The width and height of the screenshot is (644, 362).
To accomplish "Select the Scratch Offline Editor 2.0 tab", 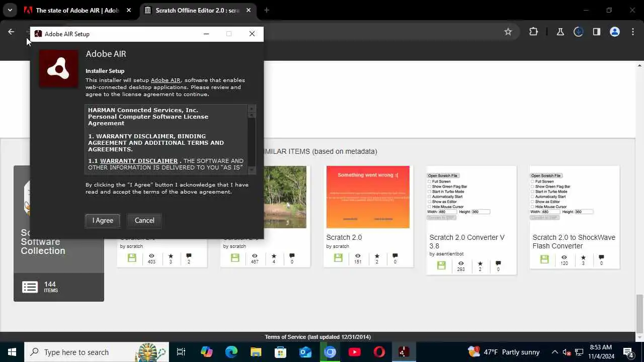I will tap(197, 10).
